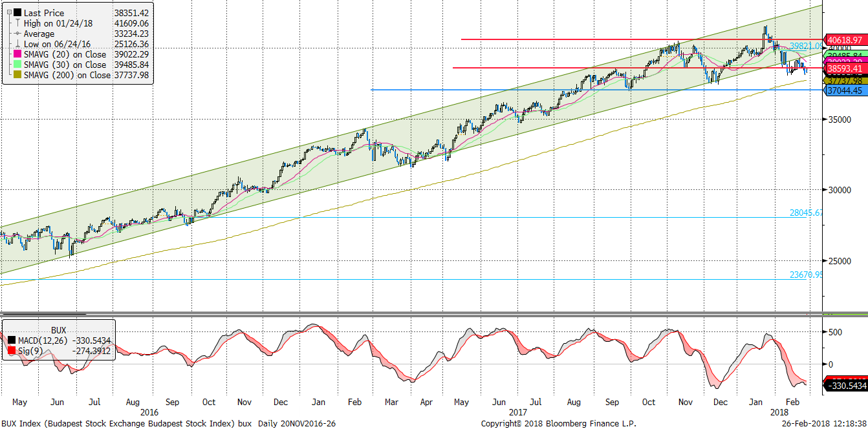The height and width of the screenshot is (429, 868).
Task: Click the last price value 38351.42
Action: (131, 13)
